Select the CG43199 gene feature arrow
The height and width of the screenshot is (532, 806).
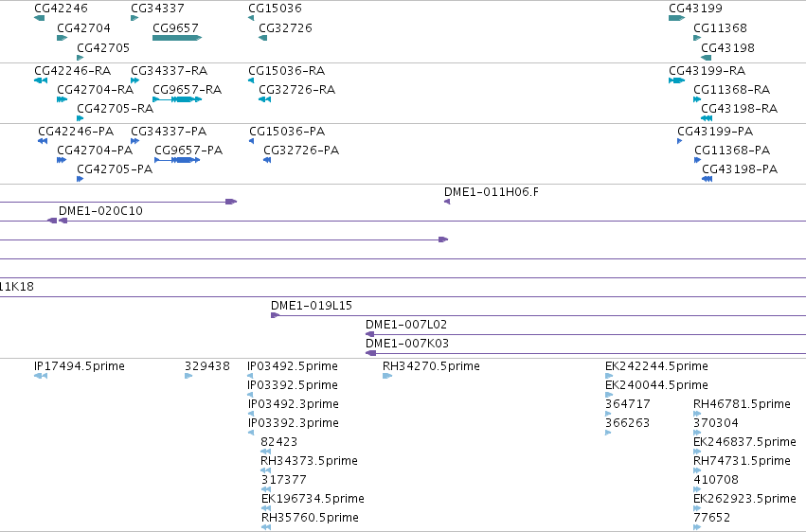(676, 18)
